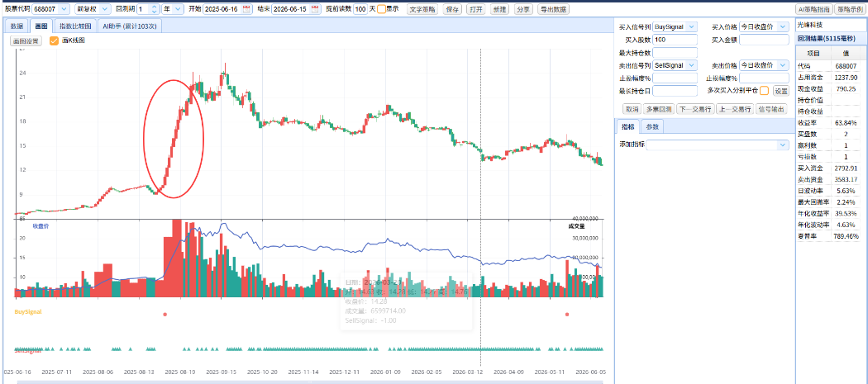Viewport: 868px width, 384px height.
Task: Enable the 多次买入分别平仓 checkbox
Action: click(x=765, y=91)
